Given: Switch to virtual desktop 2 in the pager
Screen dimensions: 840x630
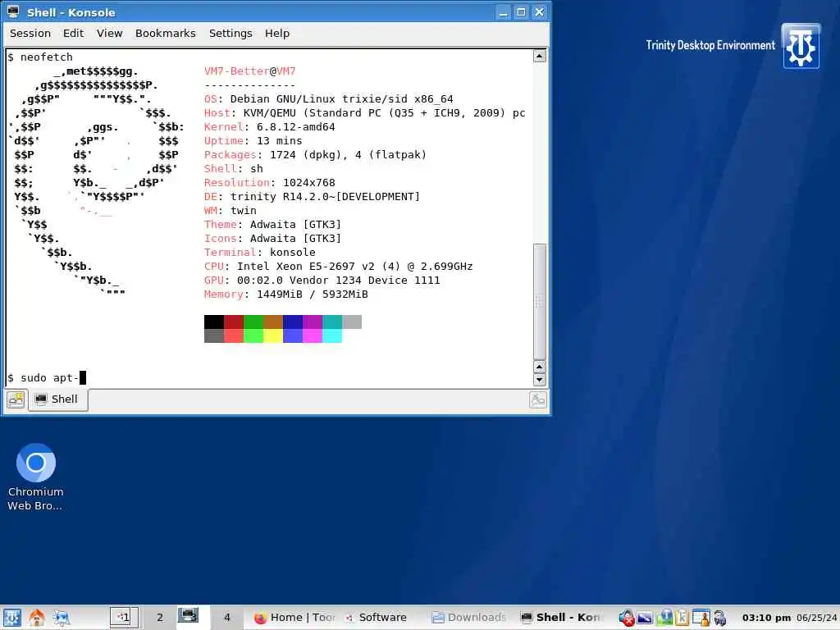Looking at the screenshot, I should point(159,617).
